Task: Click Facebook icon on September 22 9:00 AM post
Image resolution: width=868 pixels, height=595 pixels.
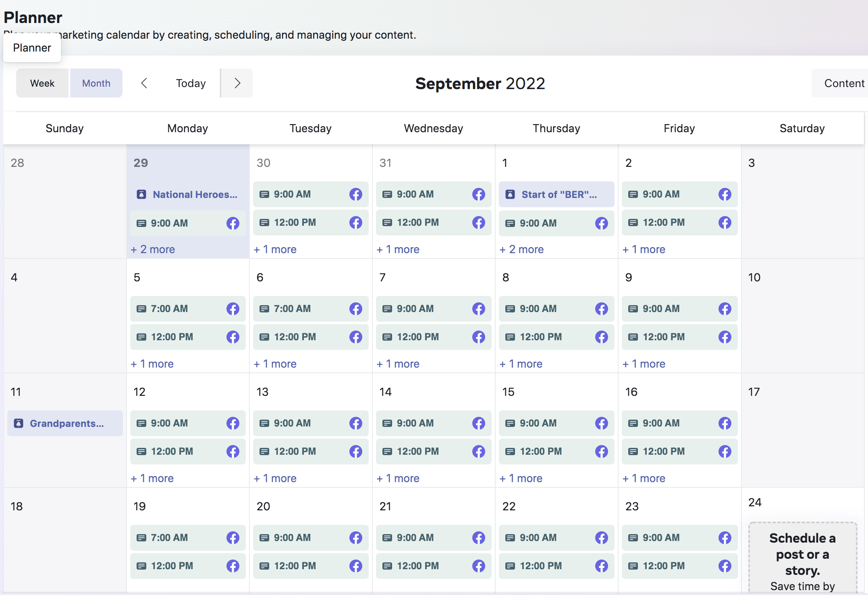Action: coord(601,538)
